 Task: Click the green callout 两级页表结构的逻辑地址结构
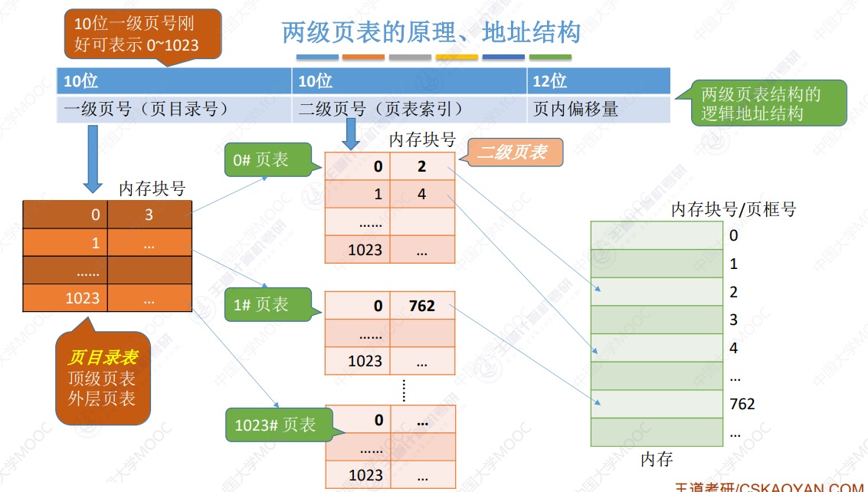click(x=768, y=103)
